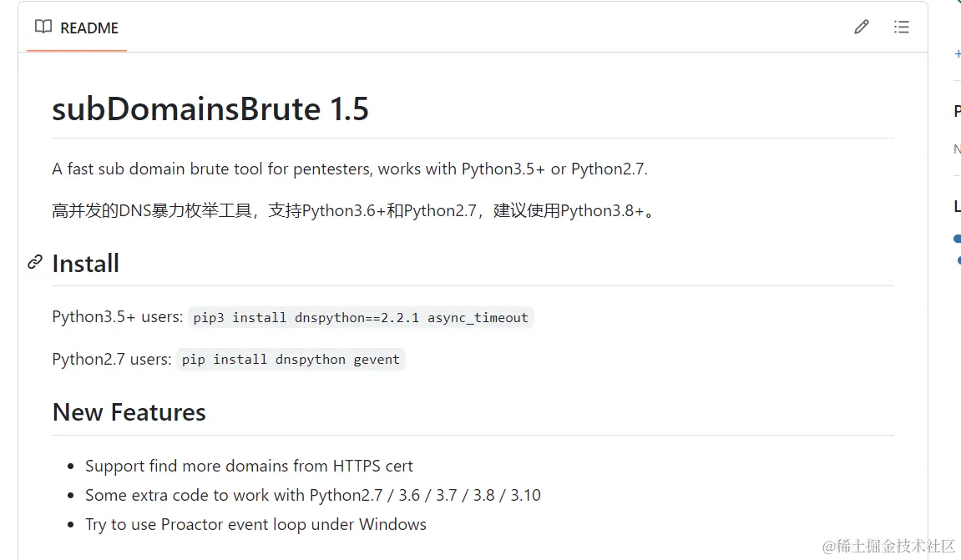Image resolution: width=961 pixels, height=560 pixels.
Task: Click the subDomainsBrute 1.5 title heading
Action: click(x=210, y=109)
